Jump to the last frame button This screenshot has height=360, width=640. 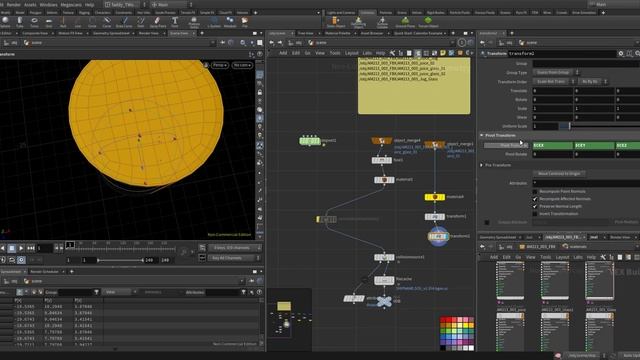(x=31, y=248)
